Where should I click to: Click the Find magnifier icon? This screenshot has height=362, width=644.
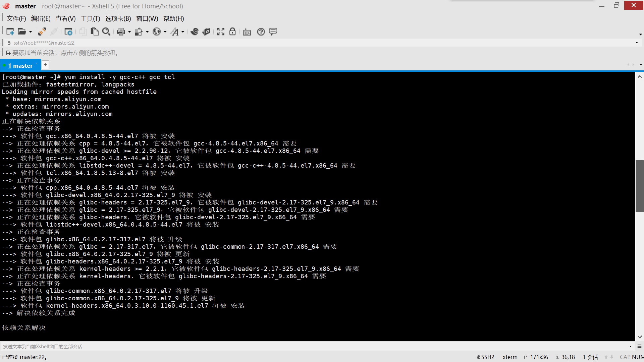point(106,32)
